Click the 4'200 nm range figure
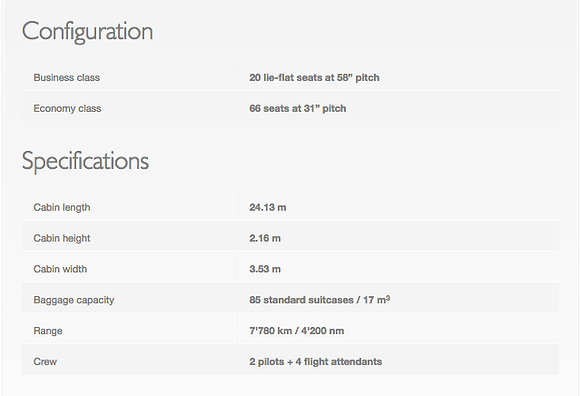 tap(323, 331)
